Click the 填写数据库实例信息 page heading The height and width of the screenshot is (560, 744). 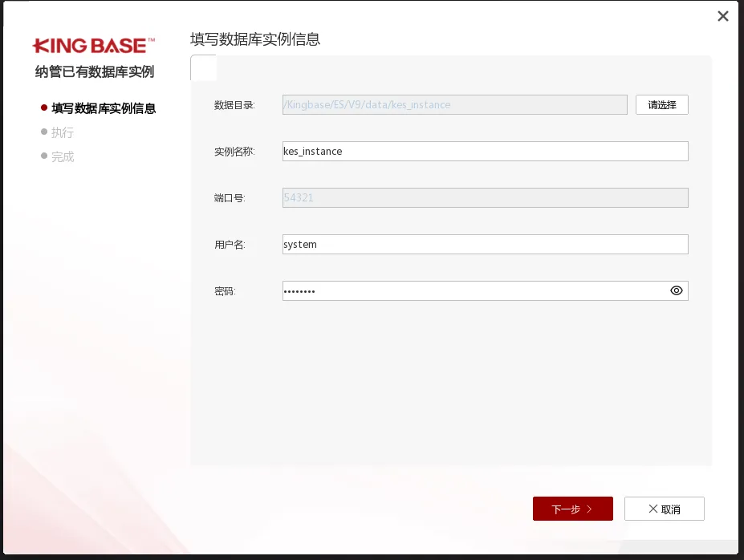click(x=255, y=39)
